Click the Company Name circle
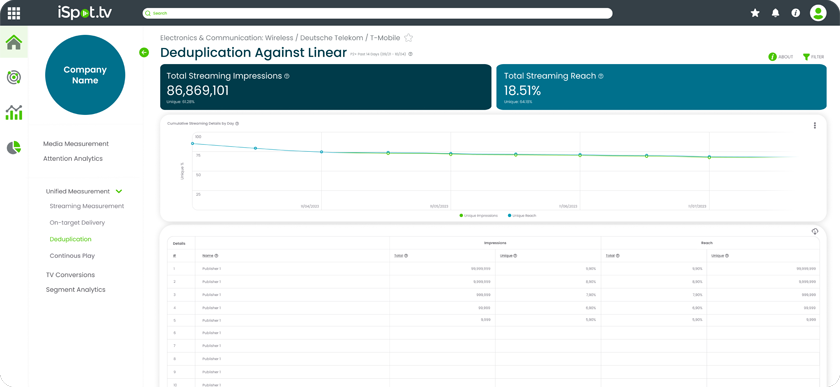Screen dimensions: 840x387 [x=85, y=75]
